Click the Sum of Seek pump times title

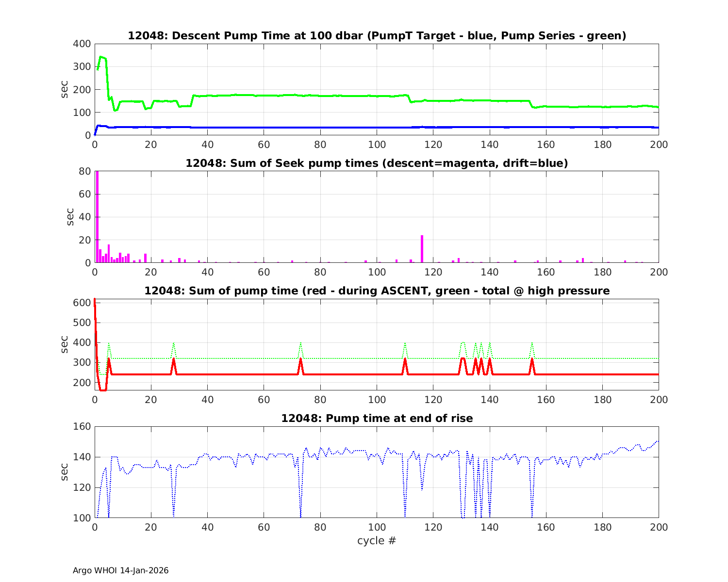point(377,163)
